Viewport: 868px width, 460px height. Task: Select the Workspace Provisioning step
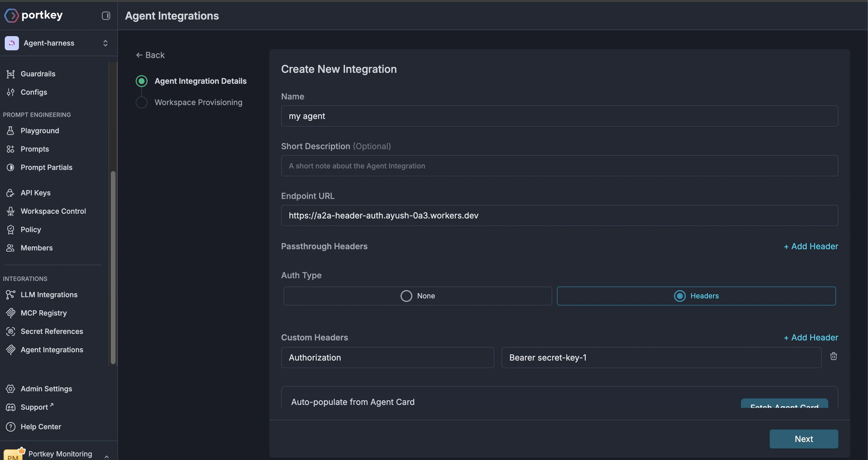(198, 102)
